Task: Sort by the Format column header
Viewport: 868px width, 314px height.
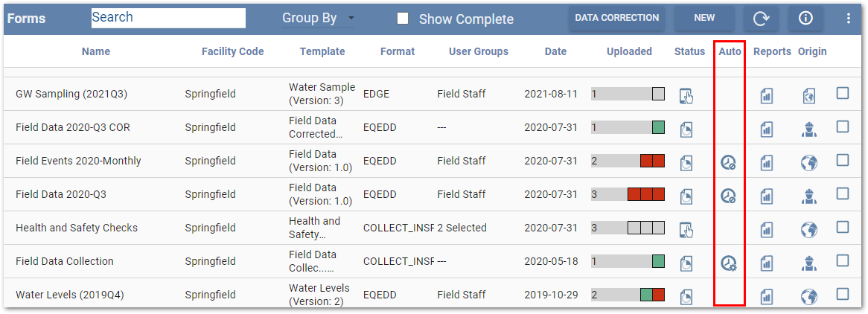Action: pos(398,51)
